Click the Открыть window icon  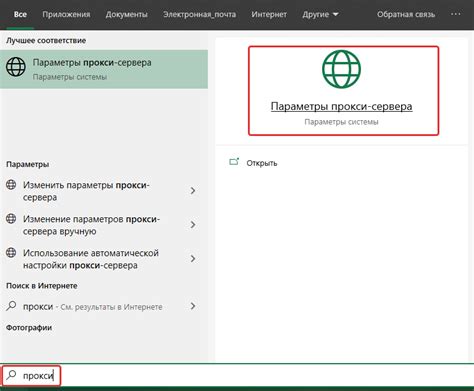tap(234, 162)
